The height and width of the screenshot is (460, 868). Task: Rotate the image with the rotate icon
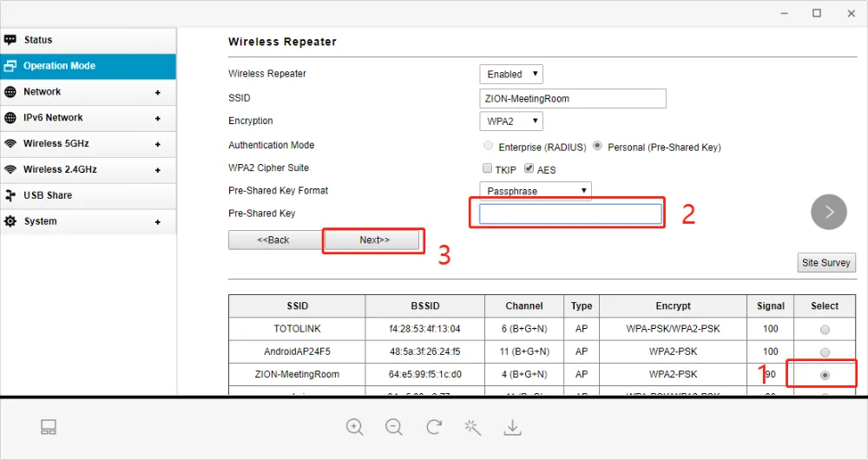434,427
